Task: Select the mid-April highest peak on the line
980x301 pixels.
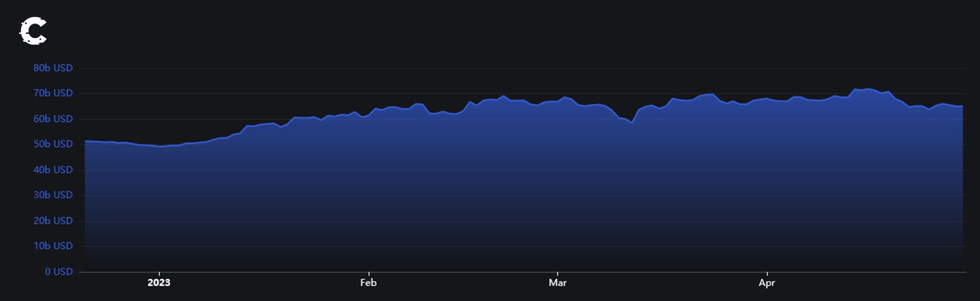Action: [x=855, y=89]
